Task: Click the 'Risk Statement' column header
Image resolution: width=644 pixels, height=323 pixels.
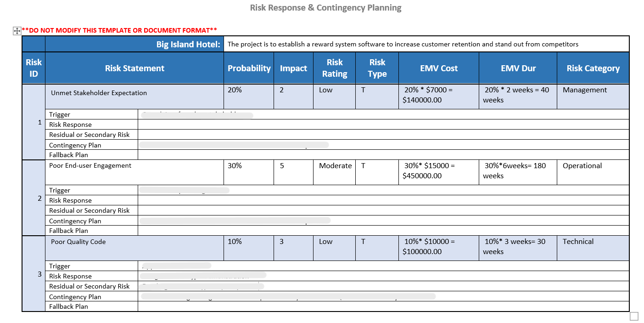Action: tap(134, 68)
